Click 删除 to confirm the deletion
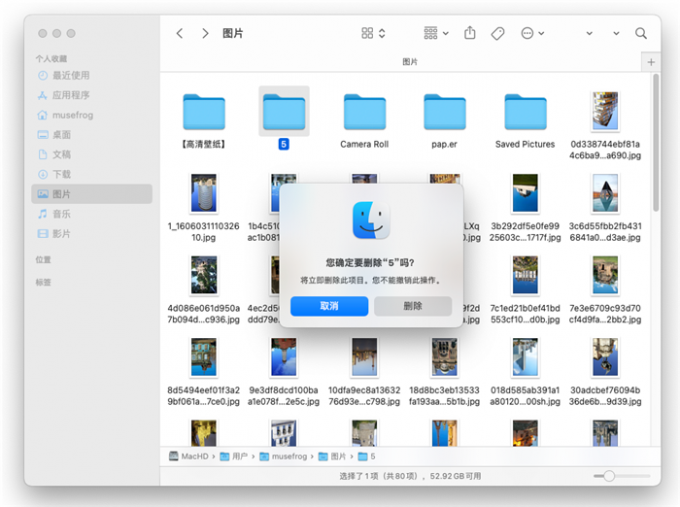 point(412,306)
